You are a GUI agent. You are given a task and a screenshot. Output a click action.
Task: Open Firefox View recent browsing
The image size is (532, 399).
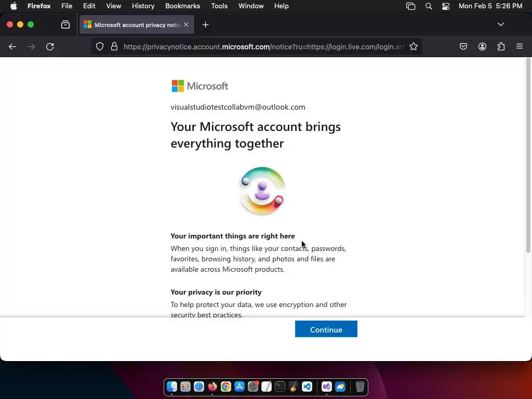click(65, 24)
